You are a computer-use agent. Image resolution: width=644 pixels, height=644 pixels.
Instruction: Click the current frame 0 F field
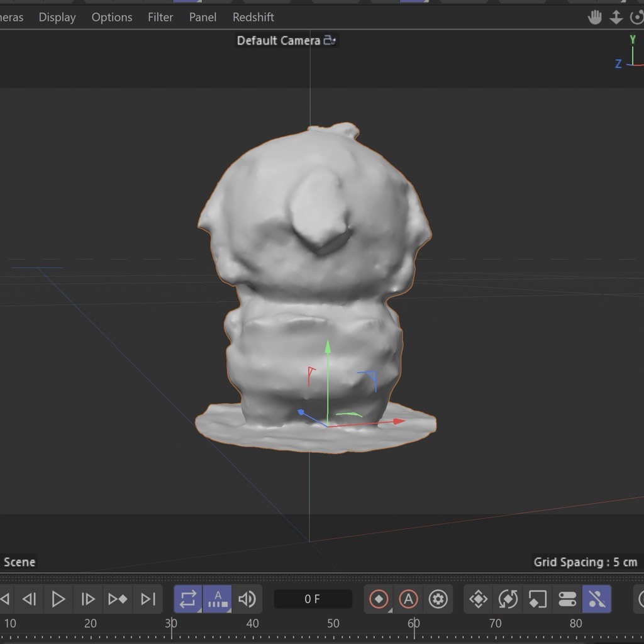click(x=313, y=599)
